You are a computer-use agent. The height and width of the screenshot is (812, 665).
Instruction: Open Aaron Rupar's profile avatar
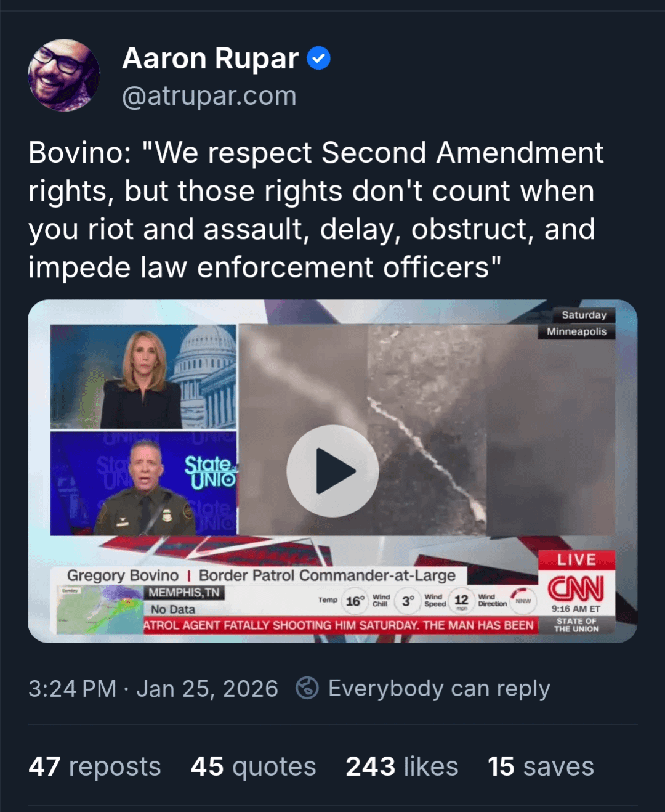(64, 75)
